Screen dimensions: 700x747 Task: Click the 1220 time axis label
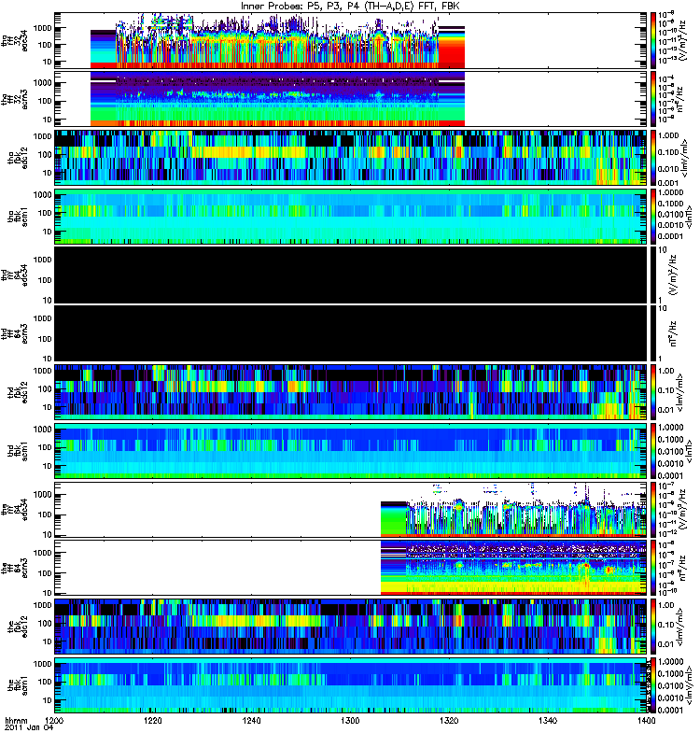153,721
